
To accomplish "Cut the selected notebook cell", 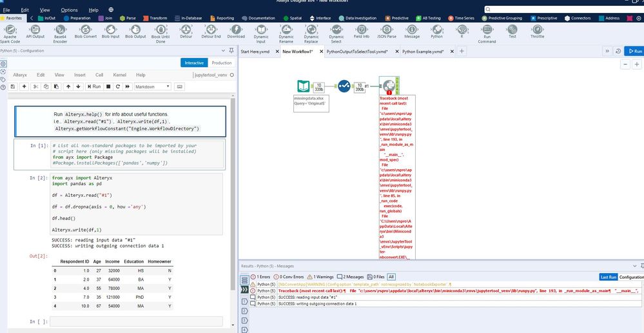I will [x=35, y=86].
